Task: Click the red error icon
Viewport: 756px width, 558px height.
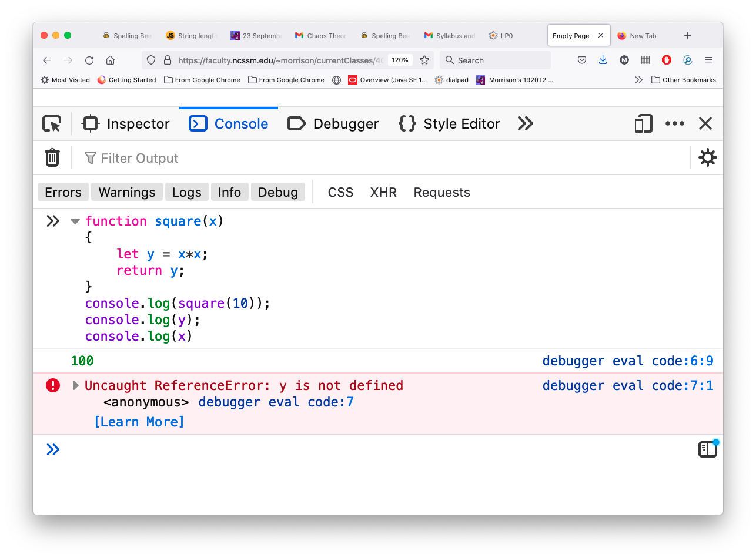Action: click(53, 385)
